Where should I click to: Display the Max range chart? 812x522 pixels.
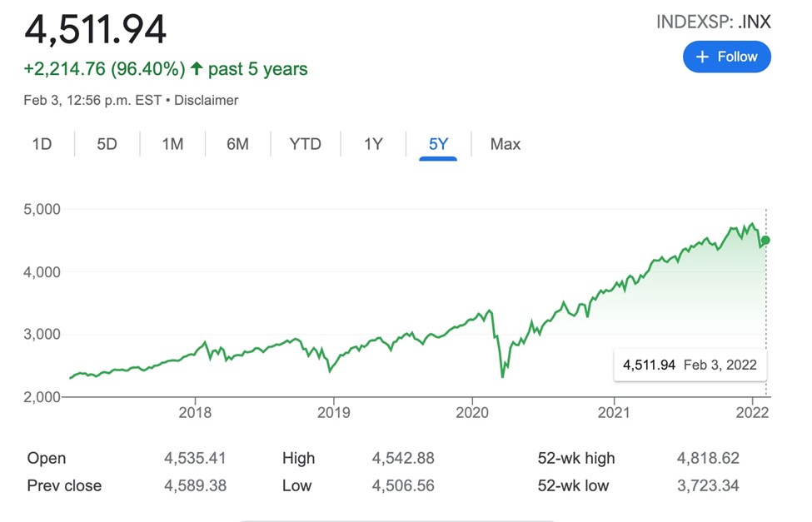tap(506, 144)
